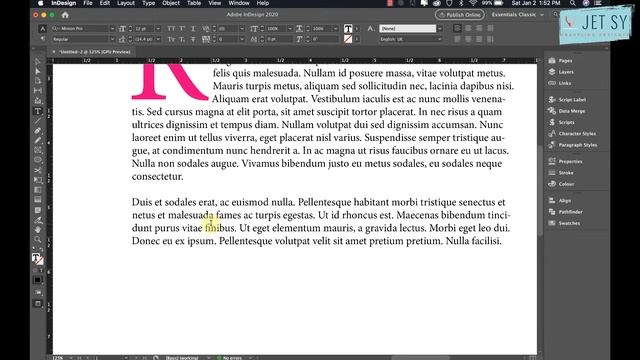Screen dimensions: 640x360
Task: Toggle Small Caps formatting
Action: pos(171,39)
